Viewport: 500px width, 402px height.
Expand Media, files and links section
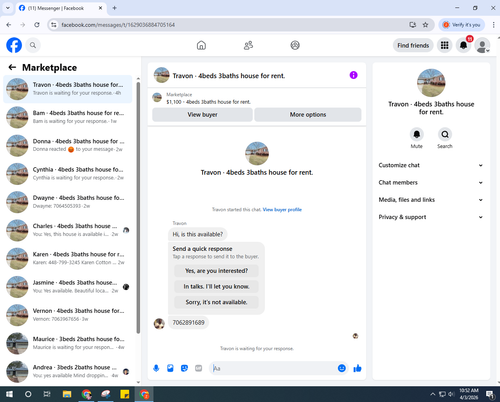[x=431, y=200]
